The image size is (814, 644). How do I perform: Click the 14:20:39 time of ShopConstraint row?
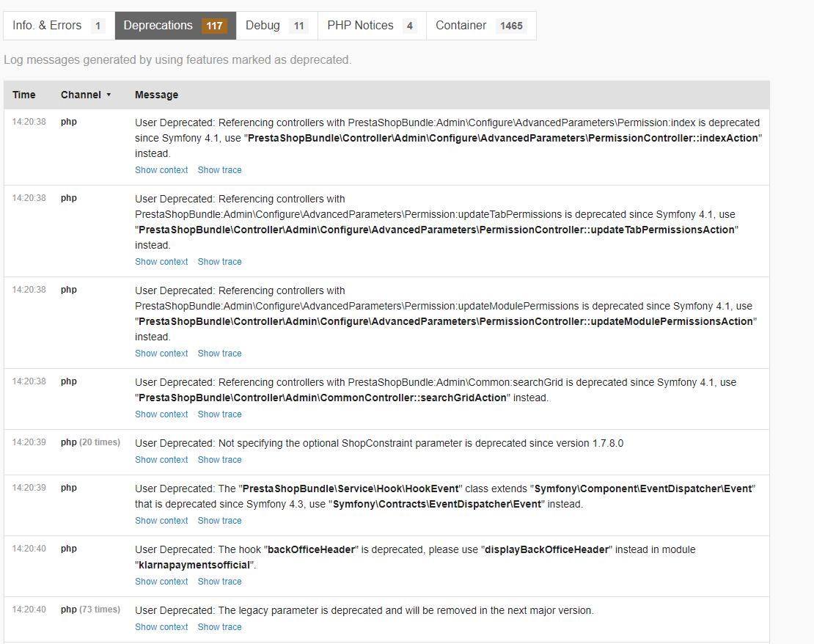(29, 442)
